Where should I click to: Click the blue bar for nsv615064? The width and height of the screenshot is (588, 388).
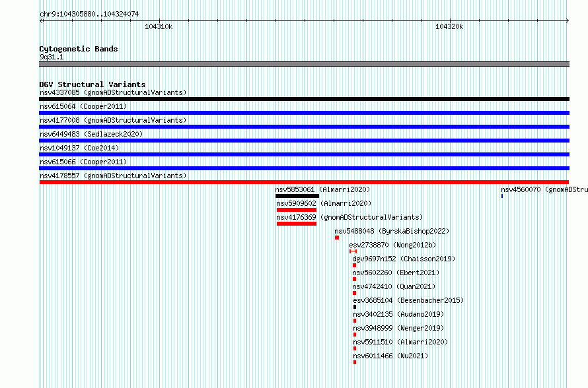304,113
